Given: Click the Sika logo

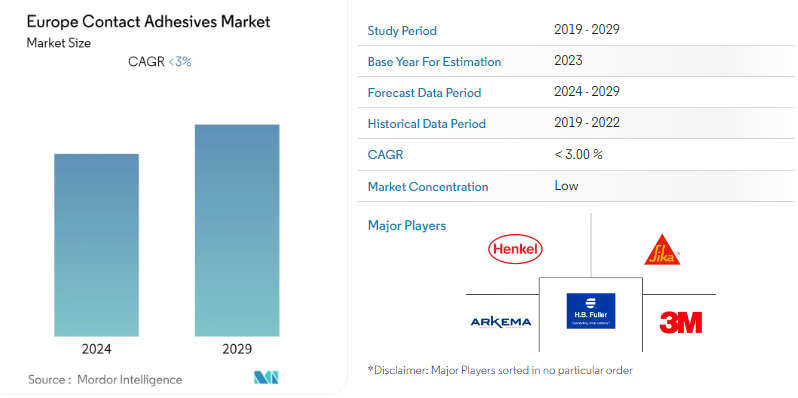Looking at the screenshot, I should pos(662,250).
